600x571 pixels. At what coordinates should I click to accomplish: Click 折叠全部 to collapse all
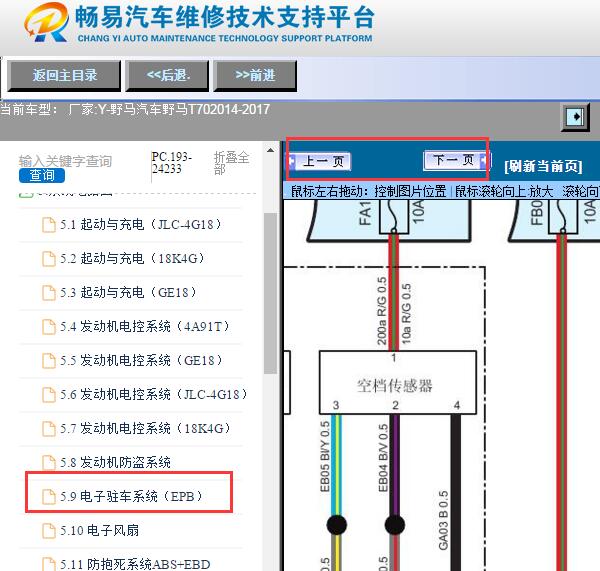click(x=231, y=163)
